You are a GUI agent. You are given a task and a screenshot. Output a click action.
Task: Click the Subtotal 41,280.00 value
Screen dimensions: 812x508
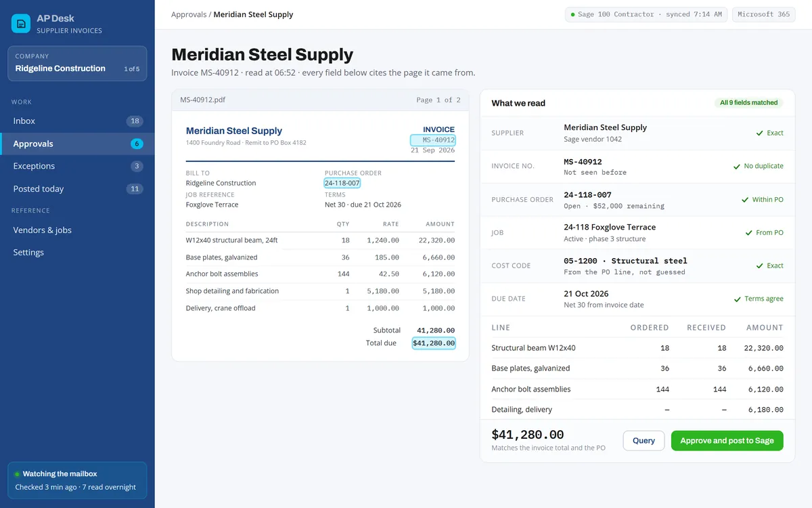click(x=436, y=331)
